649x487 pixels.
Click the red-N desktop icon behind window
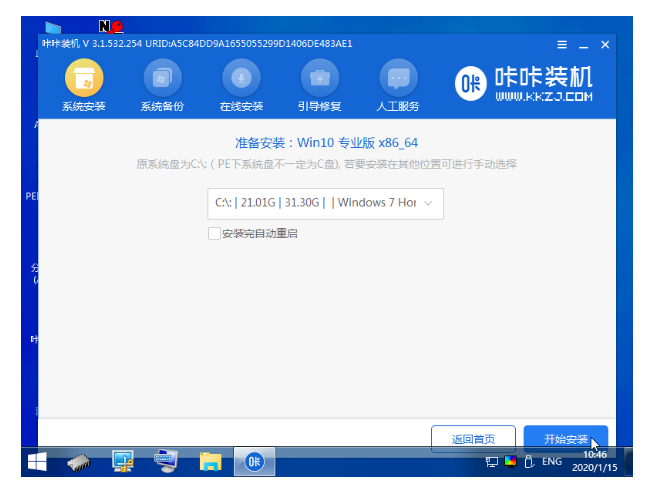pyautogui.click(x=111, y=27)
